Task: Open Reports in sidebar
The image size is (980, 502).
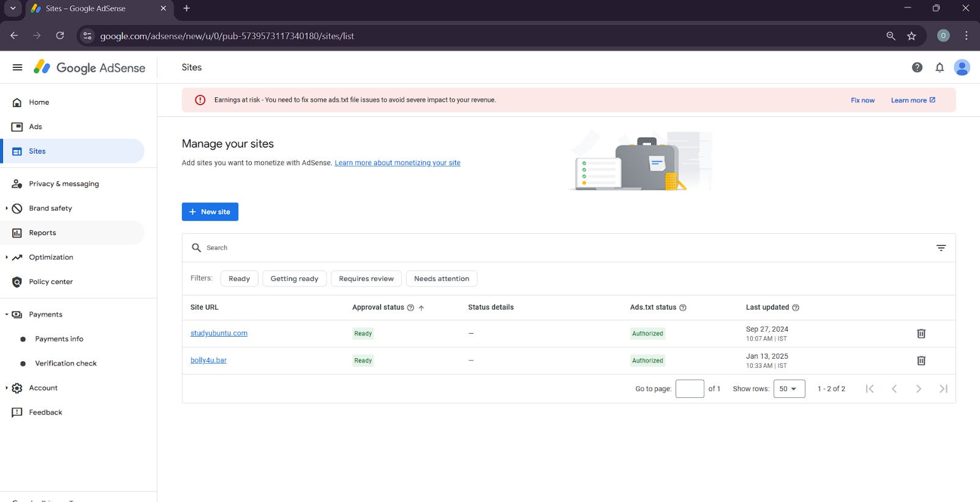Action: coord(73,233)
